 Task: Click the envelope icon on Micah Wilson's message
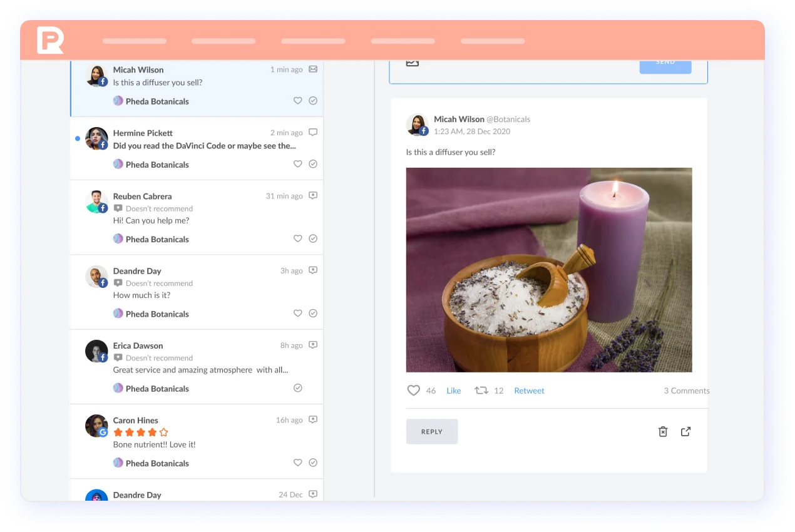(x=313, y=69)
